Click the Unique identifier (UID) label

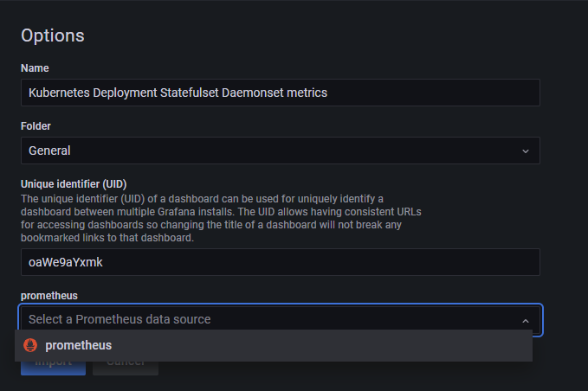click(x=74, y=184)
